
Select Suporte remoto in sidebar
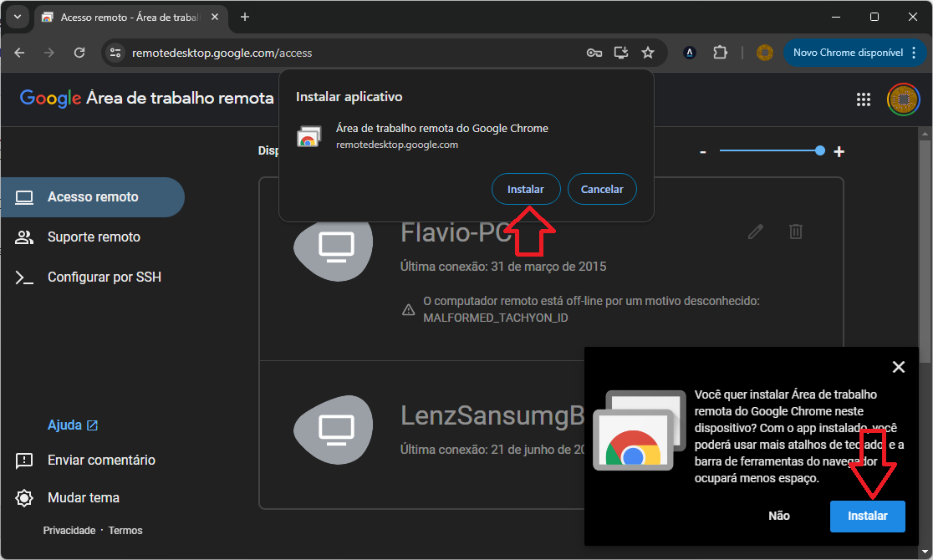pyautogui.click(x=92, y=237)
